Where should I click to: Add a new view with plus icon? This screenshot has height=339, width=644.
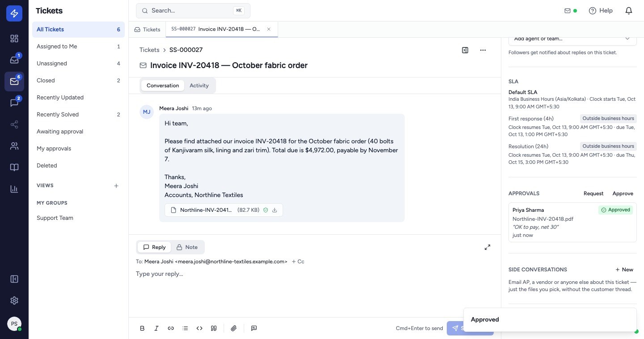coord(116,186)
